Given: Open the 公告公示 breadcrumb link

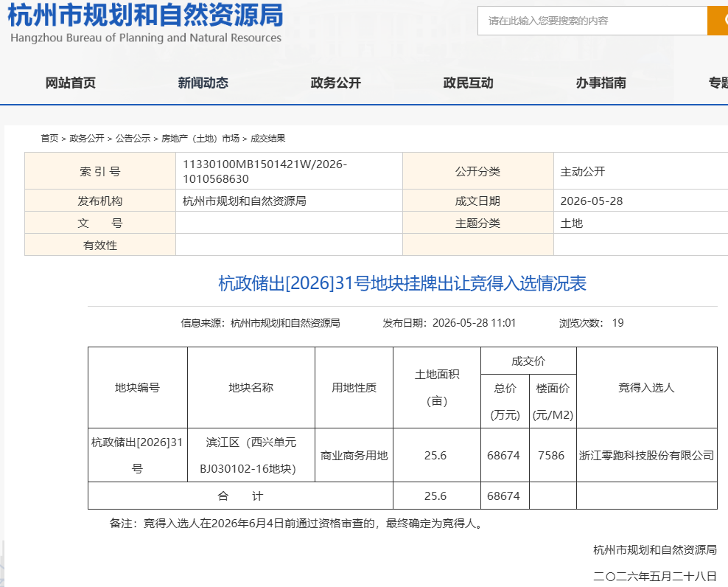Looking at the screenshot, I should 133,139.
